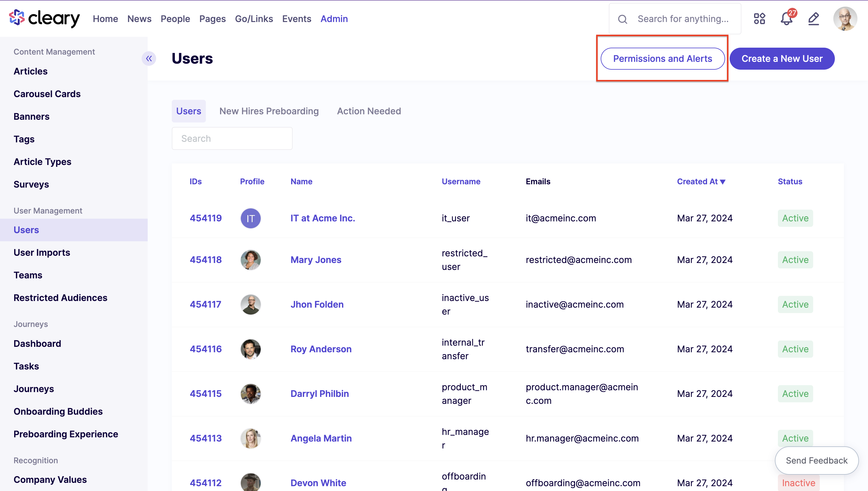Screen dimensions: 868x491
Task: Click Permissions and Alerts button
Action: [662, 59]
